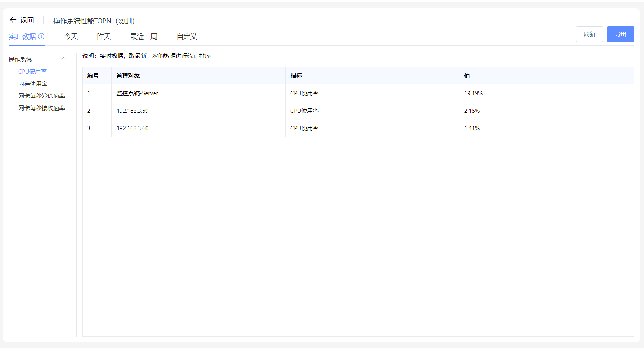Click the 1.41% value cell
Viewport: 644px width, 351px height.
coord(546,128)
